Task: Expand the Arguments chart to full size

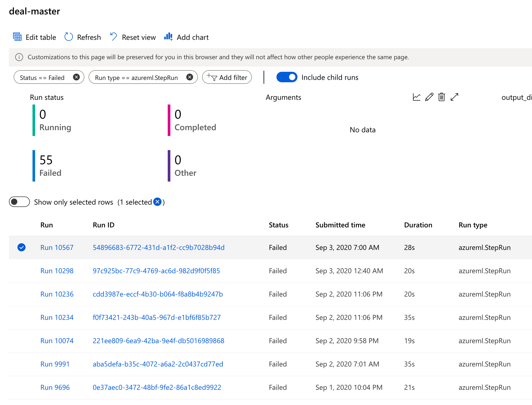Action: [454, 97]
